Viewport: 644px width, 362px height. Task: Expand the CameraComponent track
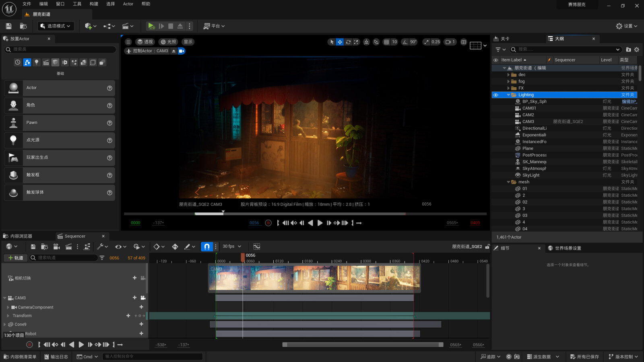pos(8,307)
